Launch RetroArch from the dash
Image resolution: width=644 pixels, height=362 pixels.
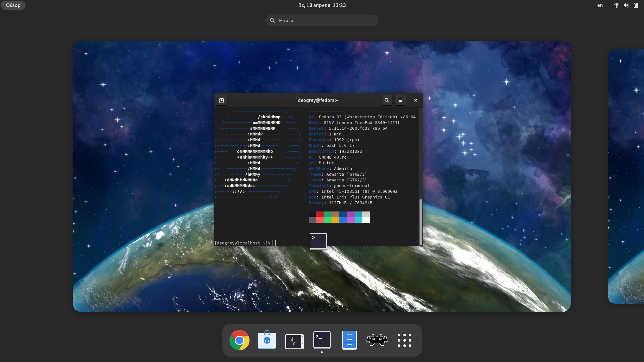(377, 340)
